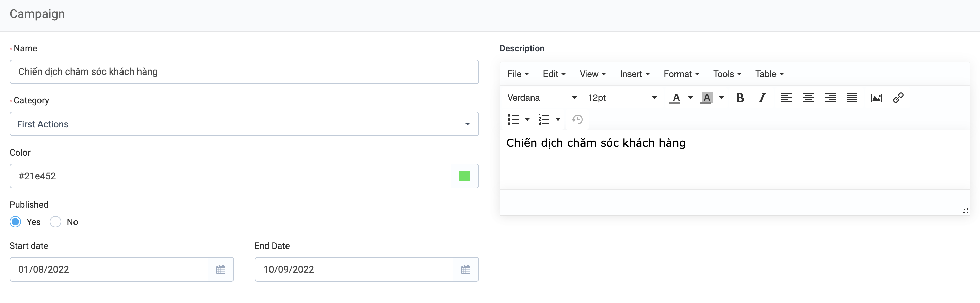Click the green color swatch
This screenshot has height=303, width=980.
464,176
